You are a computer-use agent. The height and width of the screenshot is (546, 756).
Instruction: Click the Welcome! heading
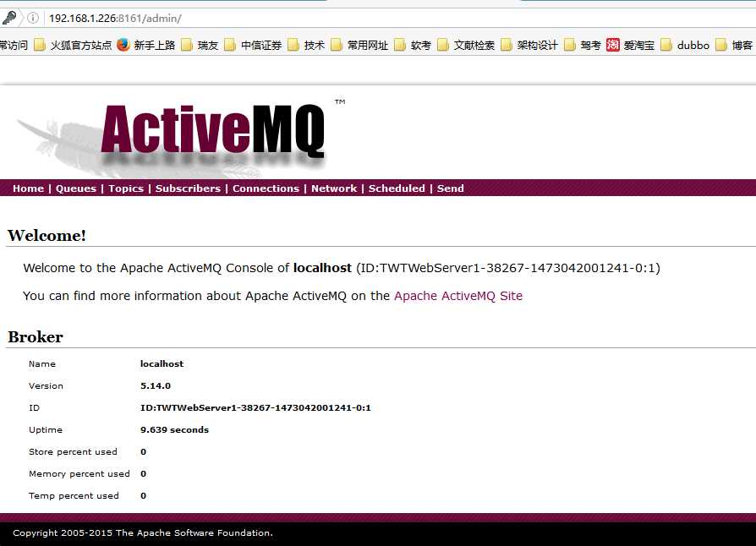coord(47,236)
